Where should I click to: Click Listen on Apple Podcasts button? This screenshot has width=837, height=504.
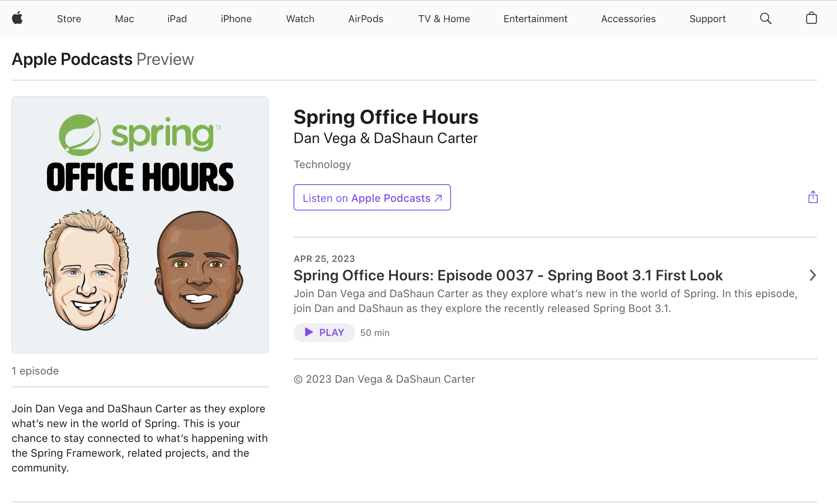coord(372,198)
